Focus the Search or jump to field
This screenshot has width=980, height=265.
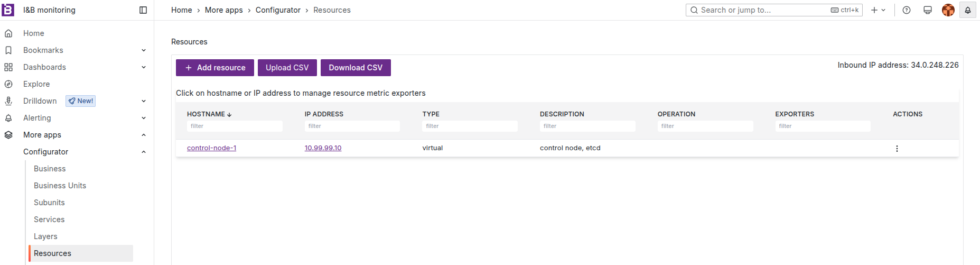click(774, 10)
